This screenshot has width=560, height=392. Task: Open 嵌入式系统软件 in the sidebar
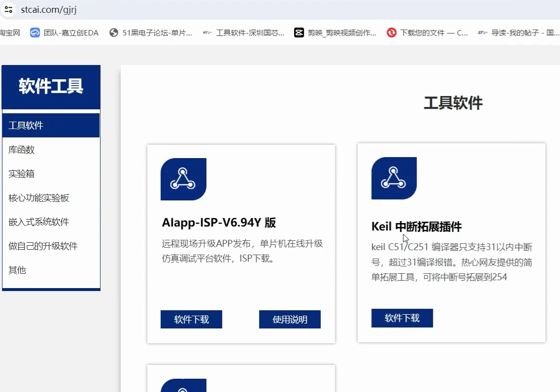tap(51, 222)
